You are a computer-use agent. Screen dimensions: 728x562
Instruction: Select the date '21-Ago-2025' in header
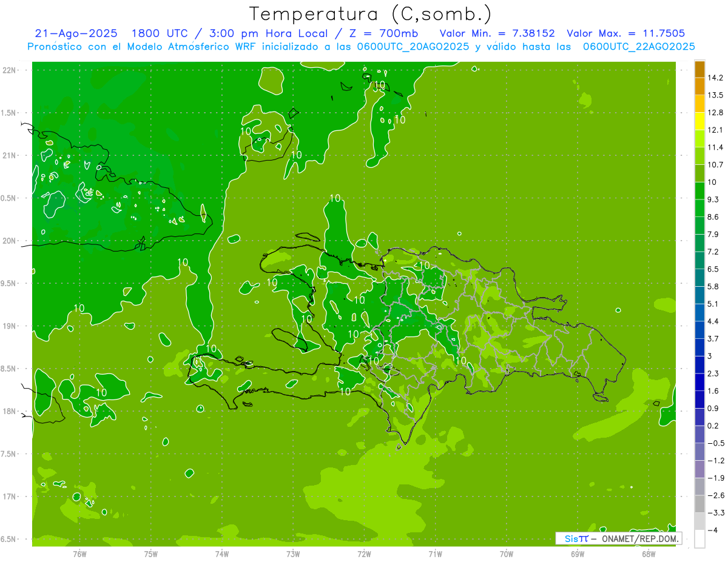[76, 34]
